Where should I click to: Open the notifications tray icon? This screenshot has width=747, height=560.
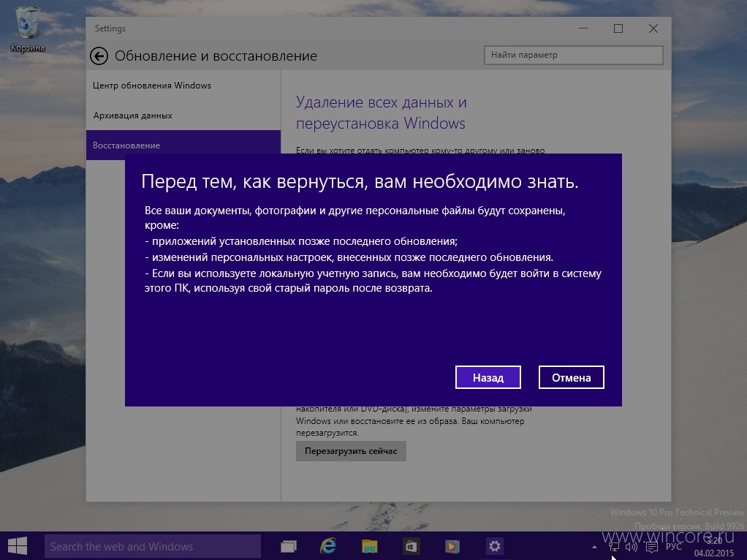coord(652,547)
